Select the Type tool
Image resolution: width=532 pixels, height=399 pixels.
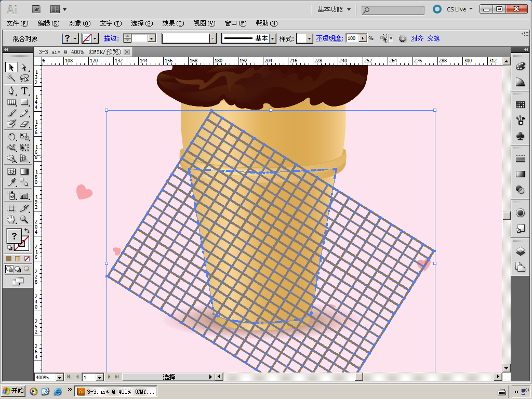click(24, 91)
